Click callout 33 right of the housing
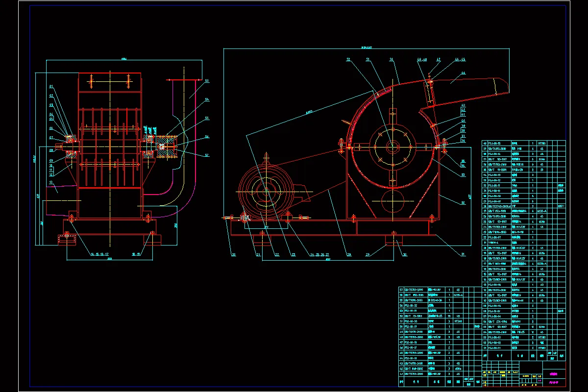This screenshot has width=588, height=392. pyautogui.click(x=464, y=174)
